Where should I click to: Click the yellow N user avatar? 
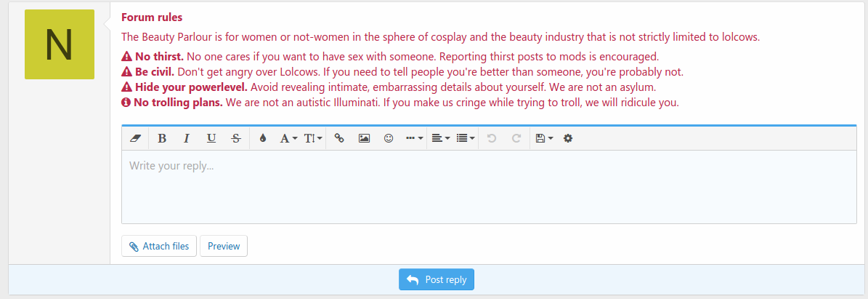(x=60, y=44)
